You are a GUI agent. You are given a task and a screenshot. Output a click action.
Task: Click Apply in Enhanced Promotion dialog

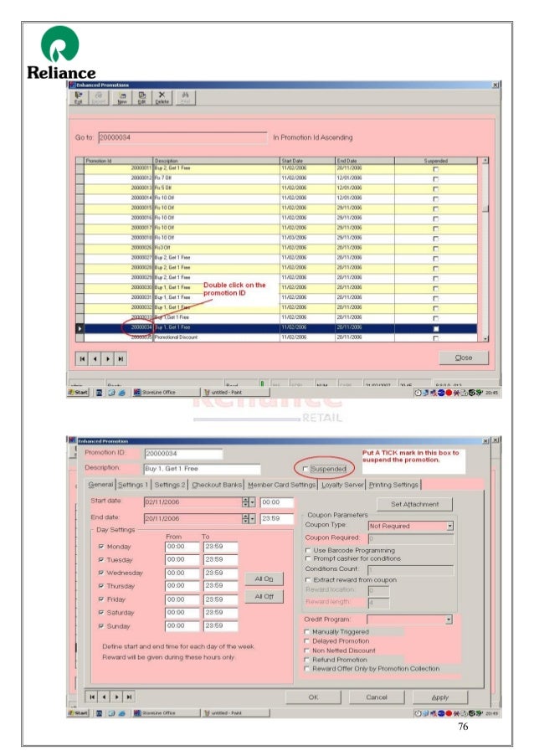tap(440, 697)
